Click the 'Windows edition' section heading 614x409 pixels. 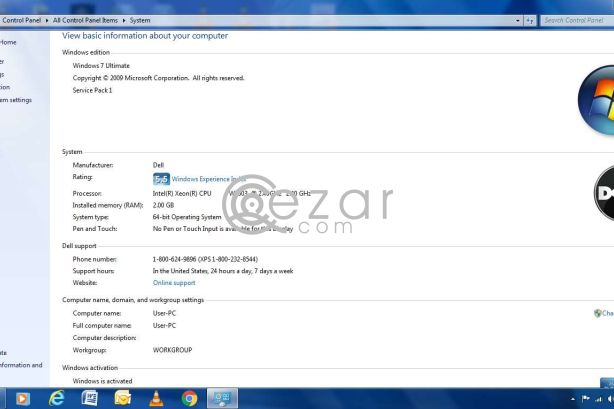[x=86, y=52]
